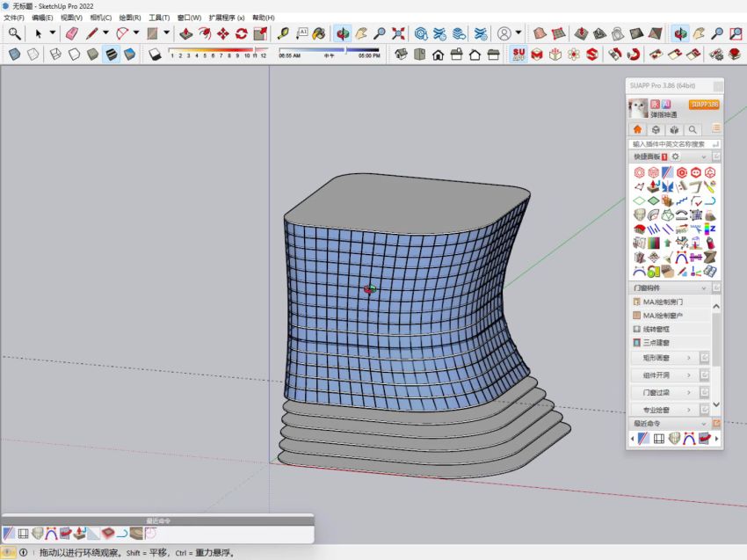Enable Back Edges style
The image size is (747, 560).
tap(33, 55)
